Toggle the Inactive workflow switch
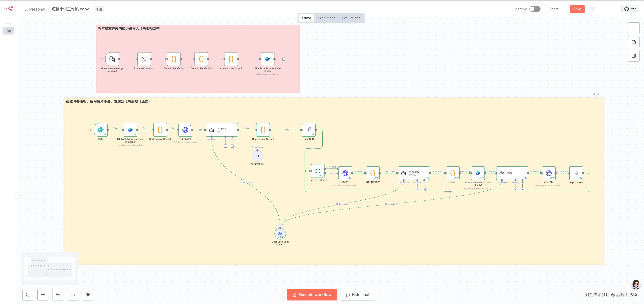The image size is (644, 304). pyautogui.click(x=535, y=9)
